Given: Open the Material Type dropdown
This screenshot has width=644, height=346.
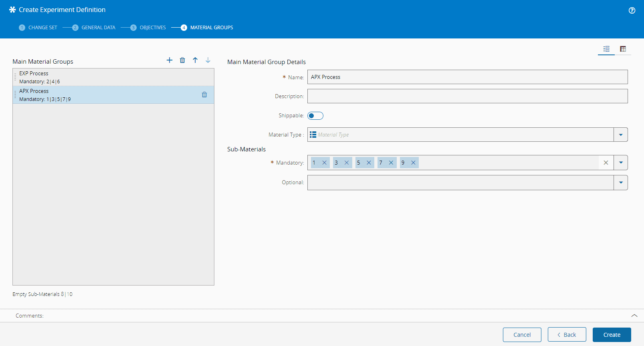Looking at the screenshot, I should pos(621,135).
